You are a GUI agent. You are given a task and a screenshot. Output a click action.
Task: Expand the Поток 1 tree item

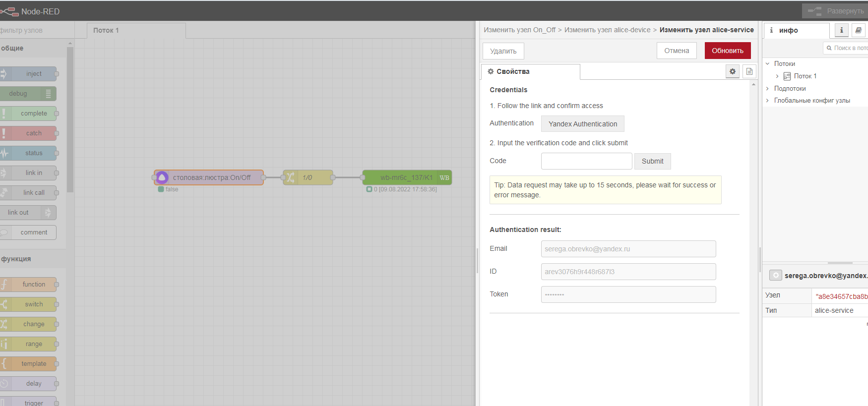(777, 76)
